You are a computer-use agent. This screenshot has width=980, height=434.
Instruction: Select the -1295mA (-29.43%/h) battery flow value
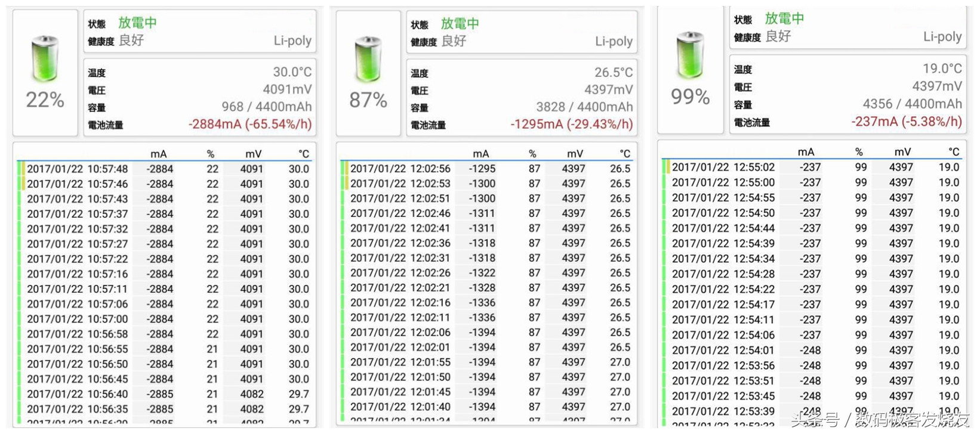[x=572, y=124]
